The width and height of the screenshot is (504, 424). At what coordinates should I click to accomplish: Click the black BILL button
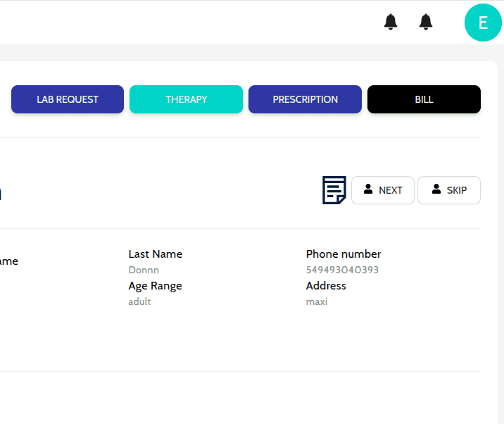pos(424,99)
